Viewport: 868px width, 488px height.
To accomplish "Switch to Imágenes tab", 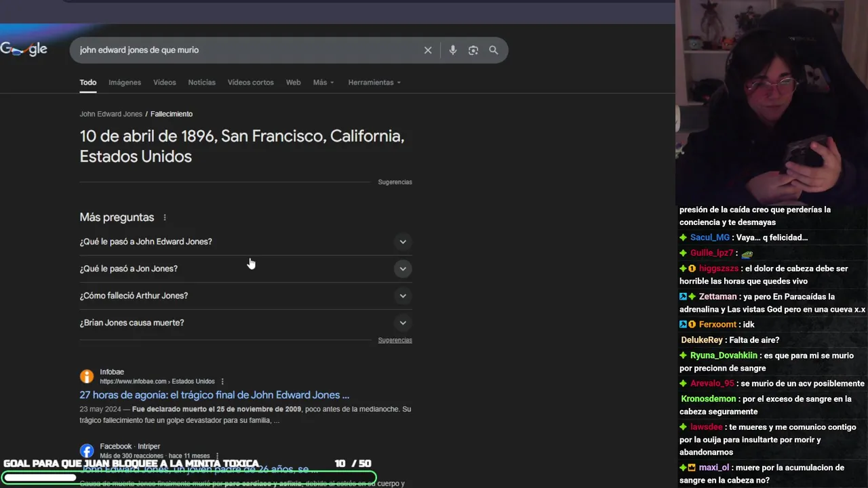I will click(x=125, y=82).
